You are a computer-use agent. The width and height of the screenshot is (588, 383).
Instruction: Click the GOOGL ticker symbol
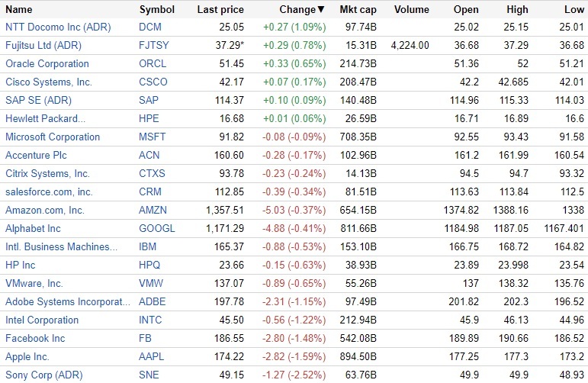pos(157,229)
